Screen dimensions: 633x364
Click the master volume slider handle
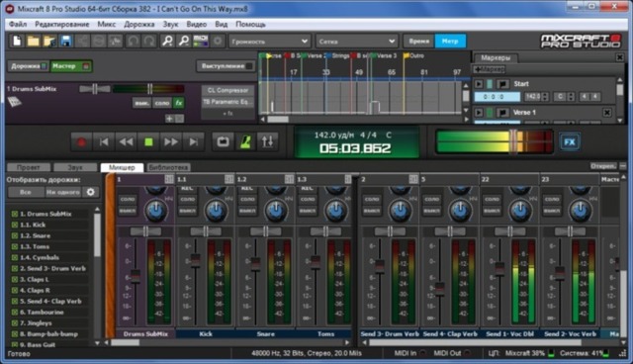pos(514,141)
